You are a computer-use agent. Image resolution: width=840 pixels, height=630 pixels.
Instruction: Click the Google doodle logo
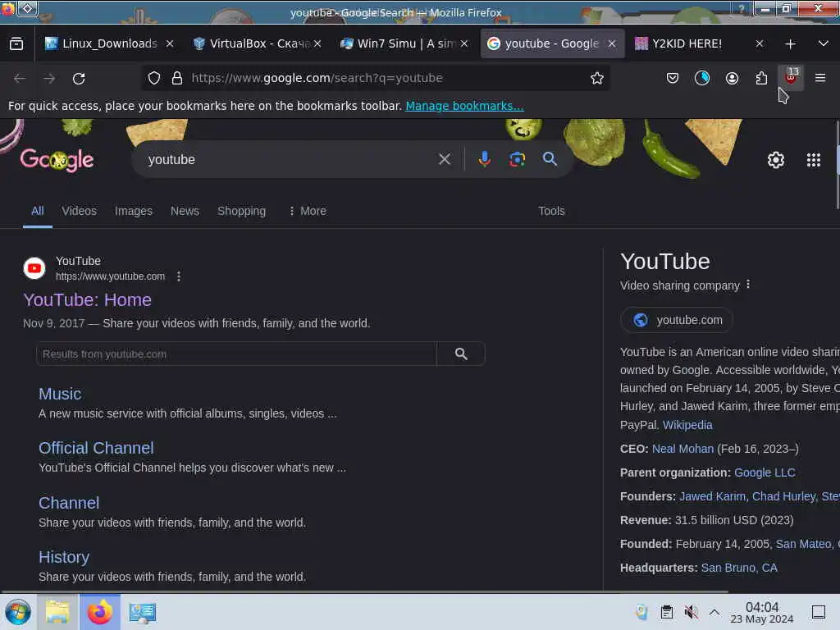tap(57, 159)
